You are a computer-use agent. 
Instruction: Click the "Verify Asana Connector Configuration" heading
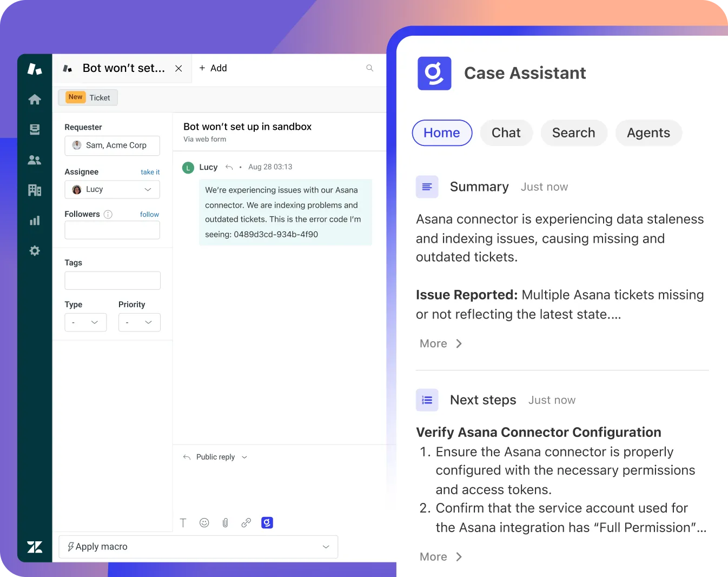pyautogui.click(x=539, y=432)
